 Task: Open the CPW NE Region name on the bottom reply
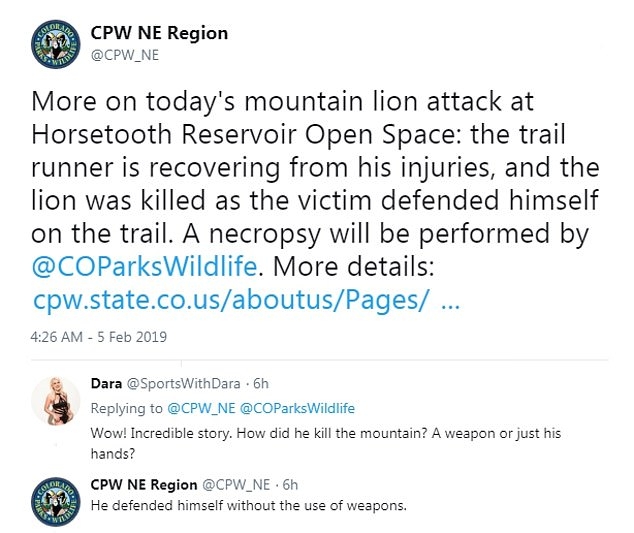pos(143,484)
